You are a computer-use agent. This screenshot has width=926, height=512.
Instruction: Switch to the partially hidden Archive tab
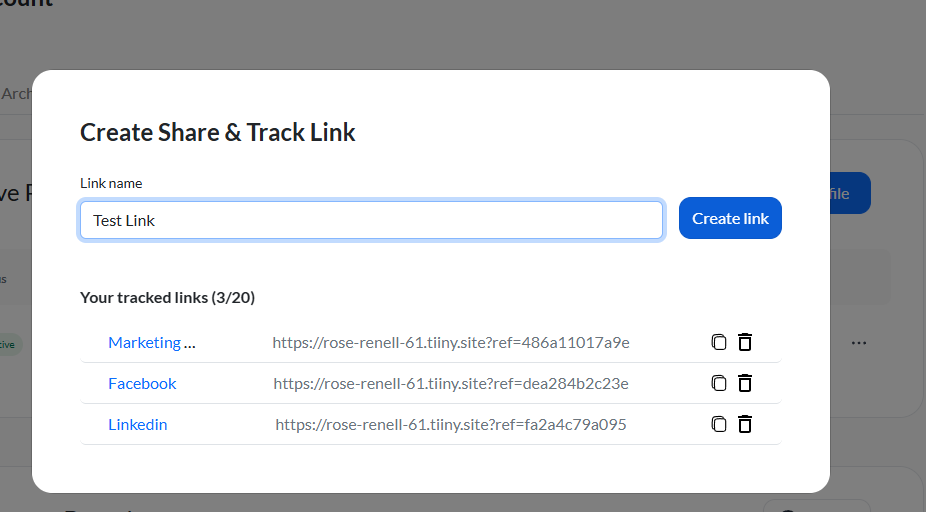click(16, 94)
